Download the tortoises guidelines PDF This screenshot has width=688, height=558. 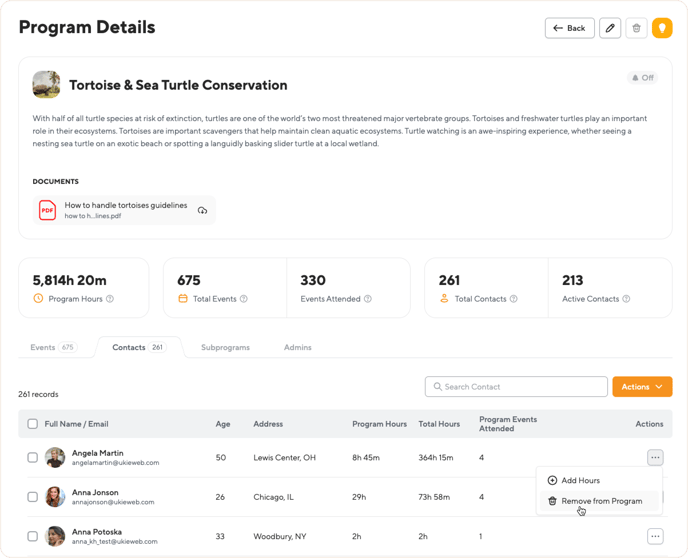202,210
